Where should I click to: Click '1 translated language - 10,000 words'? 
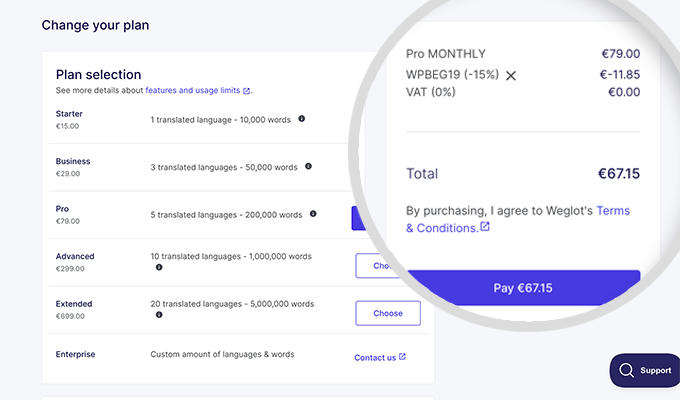coord(220,120)
